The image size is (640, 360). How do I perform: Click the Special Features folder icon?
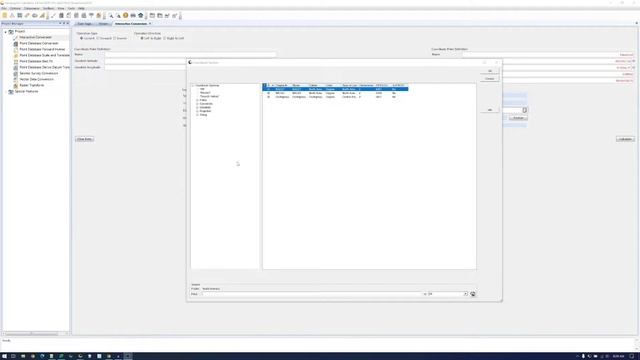point(11,91)
